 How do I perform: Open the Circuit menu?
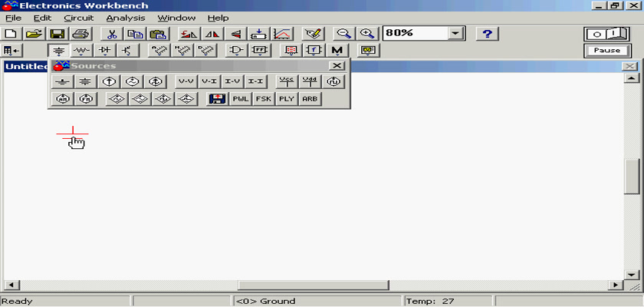click(x=79, y=18)
